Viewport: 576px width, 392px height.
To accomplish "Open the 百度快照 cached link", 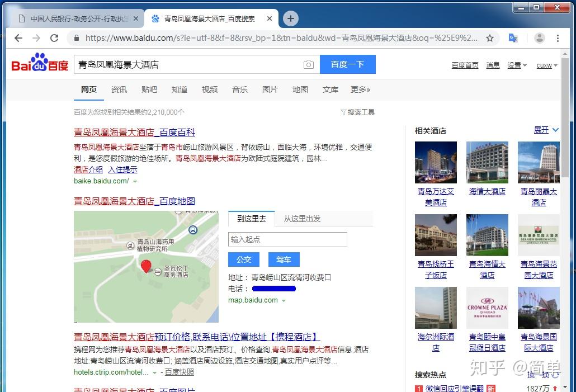I will (180, 372).
